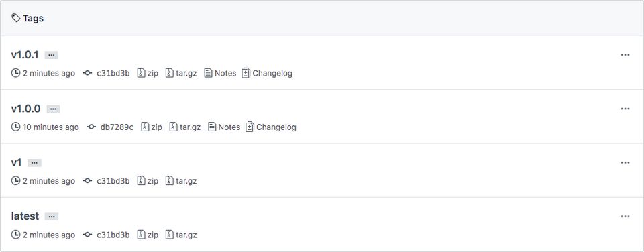Viewport: 644px width, 252px height.
Task: Open the kebab menu for v1.0.1
Action: point(625,54)
